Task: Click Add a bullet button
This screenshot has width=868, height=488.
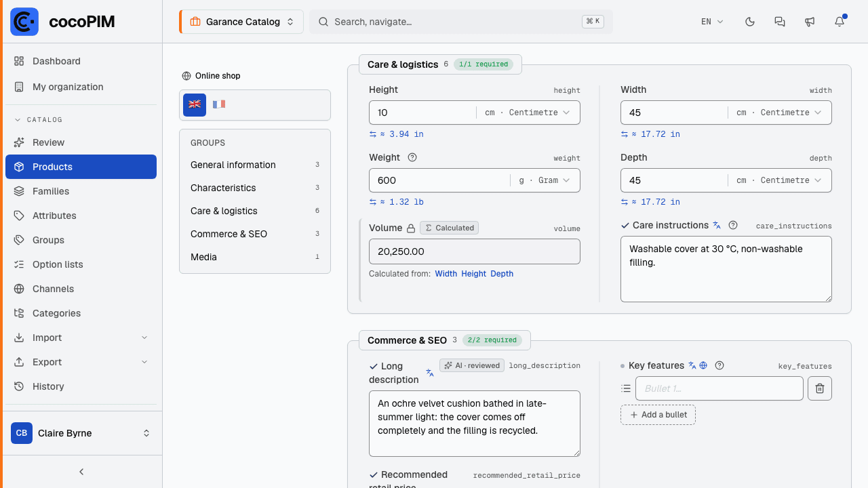Action: [x=658, y=415]
